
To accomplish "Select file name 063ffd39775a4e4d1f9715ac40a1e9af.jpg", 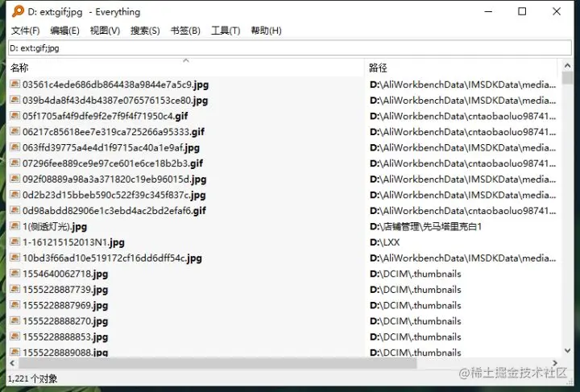I will point(111,148).
